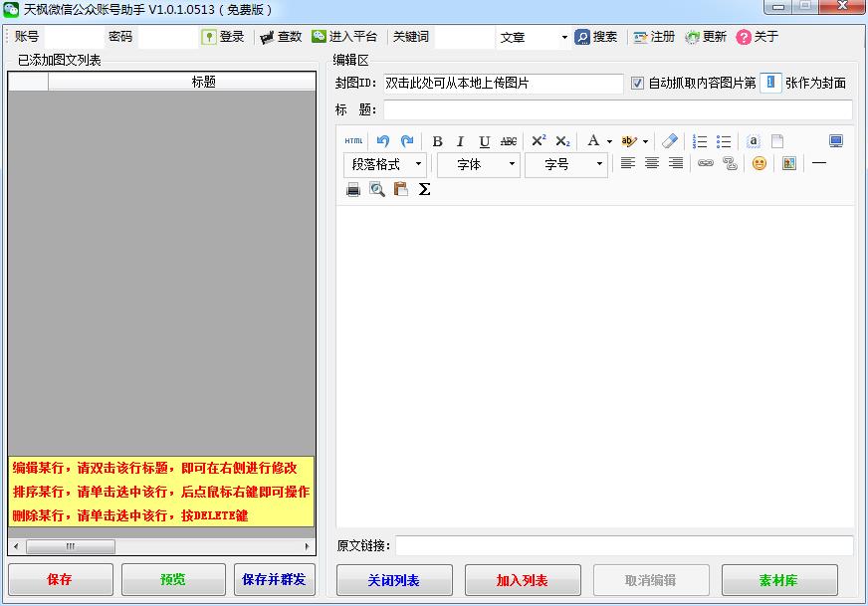This screenshot has height=606, width=868.
Task: Click the 标题 title input field
Action: coord(617,109)
